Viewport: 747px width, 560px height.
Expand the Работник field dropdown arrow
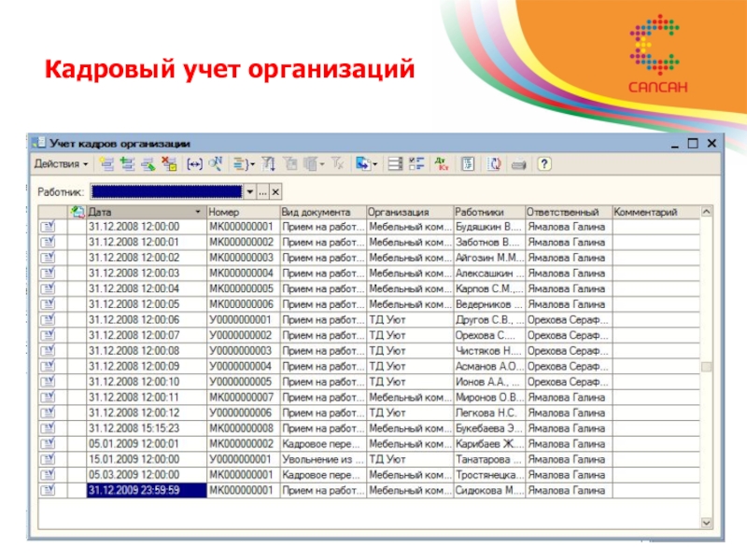coord(248,191)
